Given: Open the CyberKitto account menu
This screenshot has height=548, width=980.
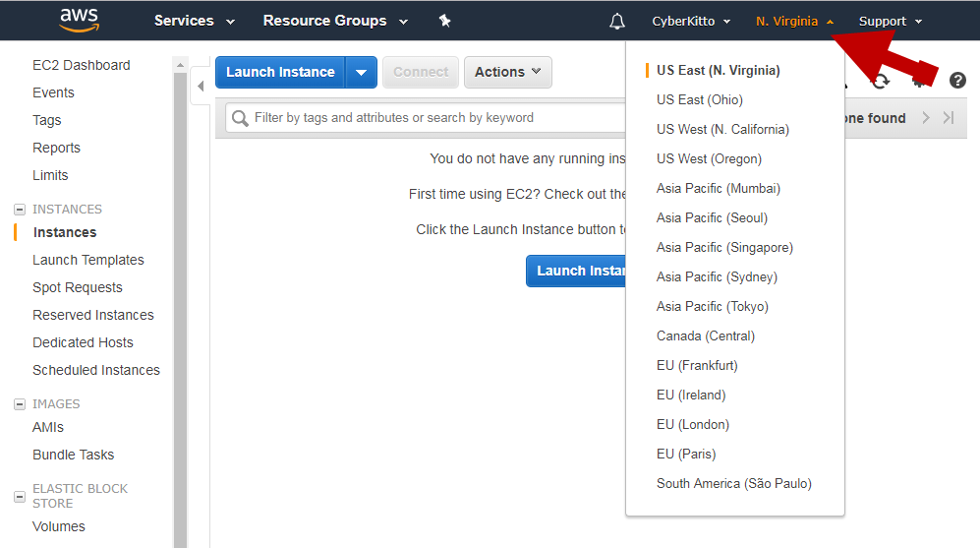Looking at the screenshot, I should [691, 22].
